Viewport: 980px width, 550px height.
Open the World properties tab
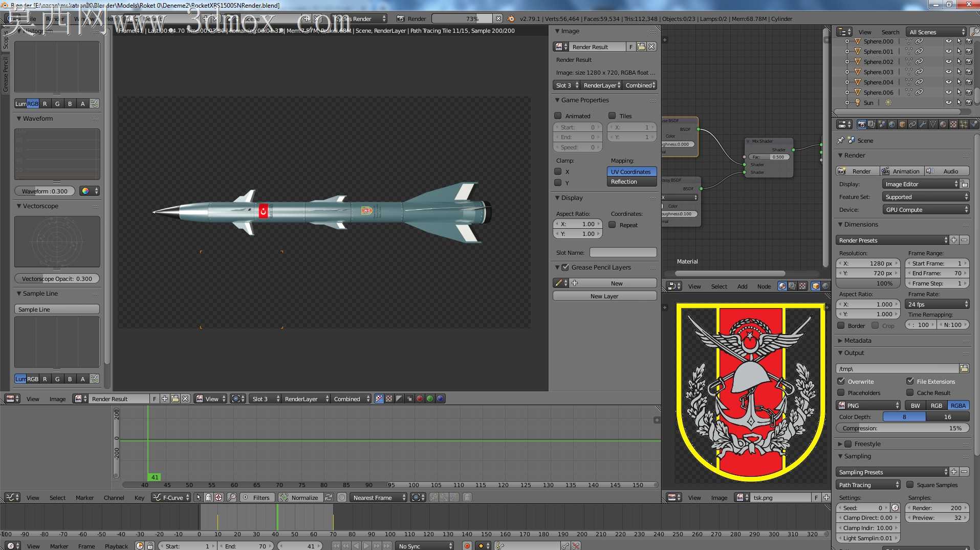[892, 124]
